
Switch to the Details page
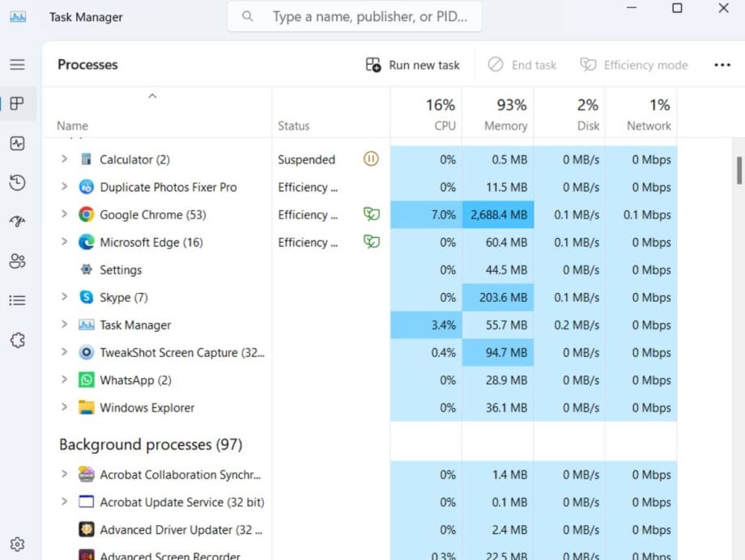pyautogui.click(x=18, y=299)
